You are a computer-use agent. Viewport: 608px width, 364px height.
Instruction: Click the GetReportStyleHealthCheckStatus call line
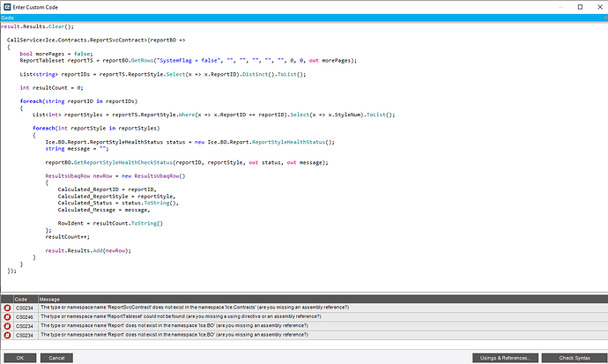coord(187,162)
